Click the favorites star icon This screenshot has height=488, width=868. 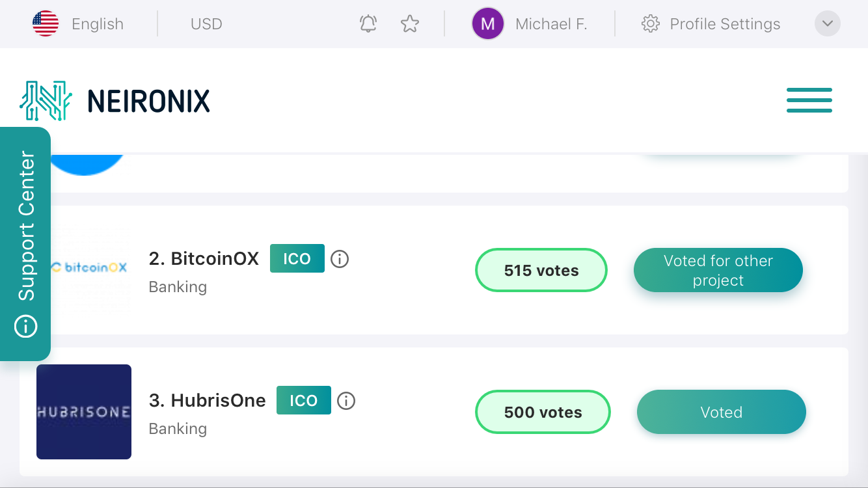coord(410,24)
